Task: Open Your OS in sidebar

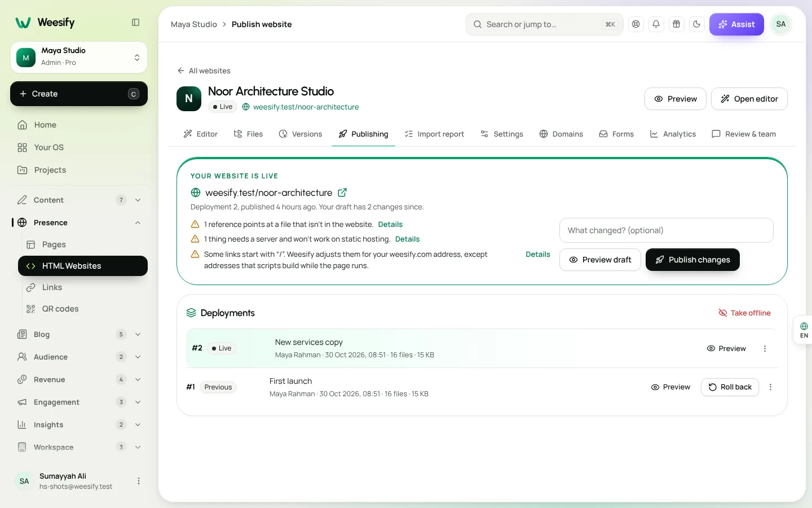Action: tap(79, 147)
